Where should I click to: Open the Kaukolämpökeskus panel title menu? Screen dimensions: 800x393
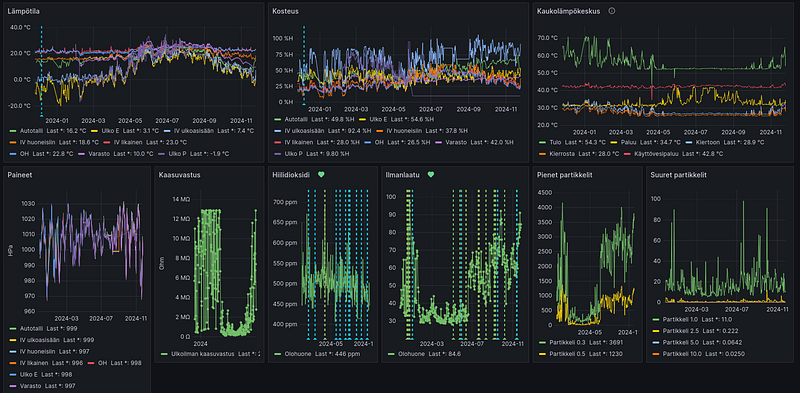pos(568,11)
